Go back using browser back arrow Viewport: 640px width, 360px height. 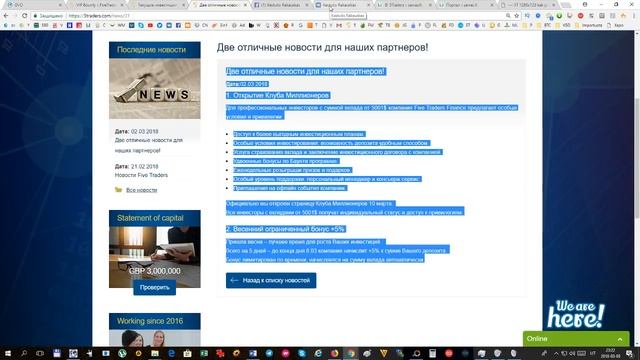click(x=6, y=16)
